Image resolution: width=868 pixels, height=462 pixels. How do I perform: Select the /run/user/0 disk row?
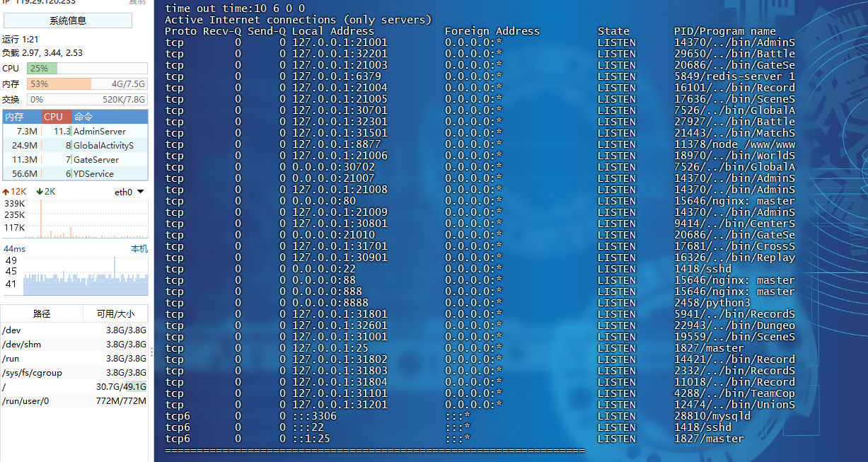pos(74,400)
